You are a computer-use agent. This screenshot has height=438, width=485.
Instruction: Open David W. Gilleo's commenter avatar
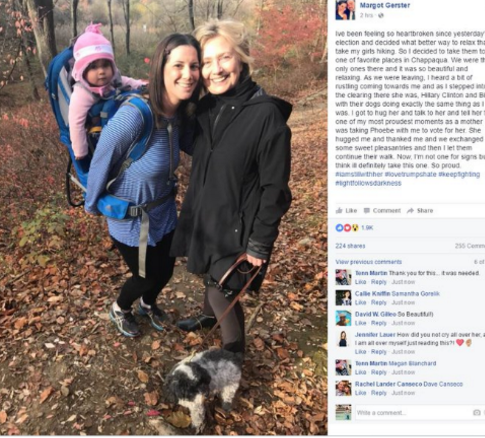(x=343, y=318)
